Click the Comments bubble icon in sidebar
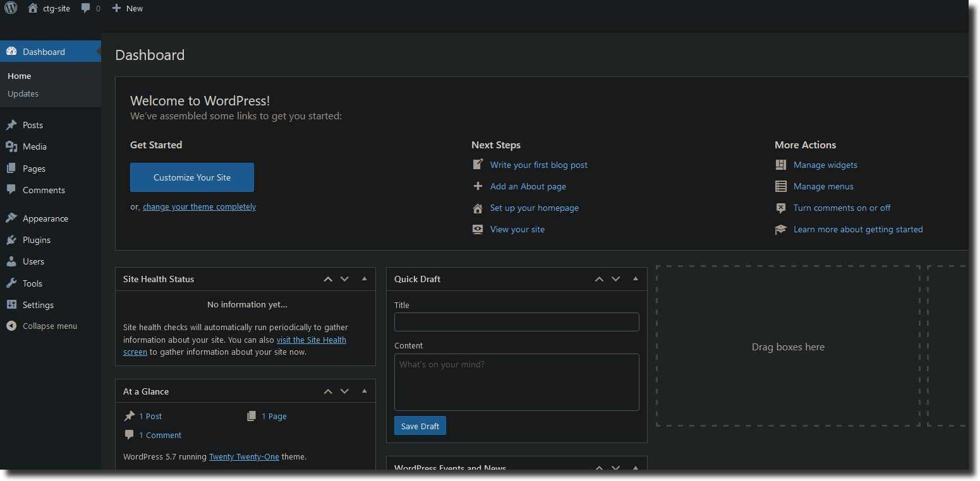The width and height of the screenshot is (980, 481). [11, 190]
